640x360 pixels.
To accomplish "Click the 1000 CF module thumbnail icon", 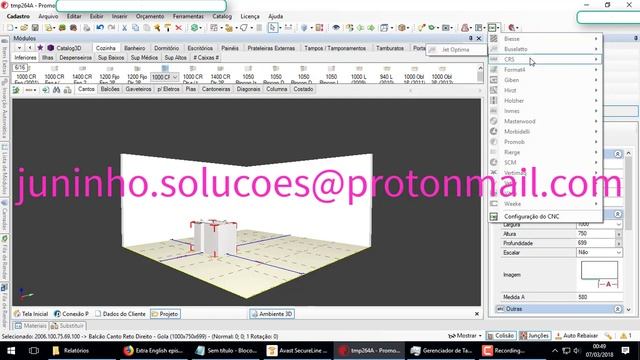I will point(165,68).
